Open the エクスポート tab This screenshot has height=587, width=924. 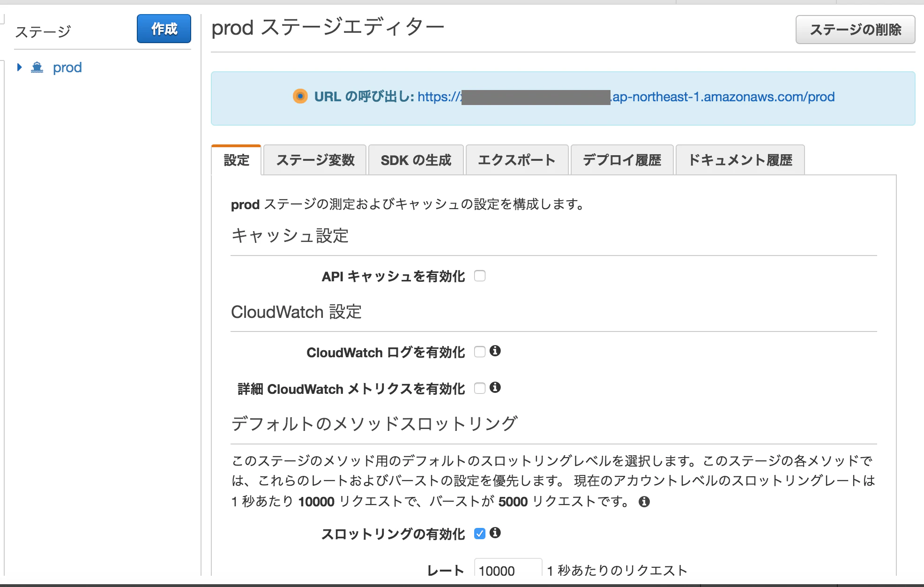[x=517, y=160]
